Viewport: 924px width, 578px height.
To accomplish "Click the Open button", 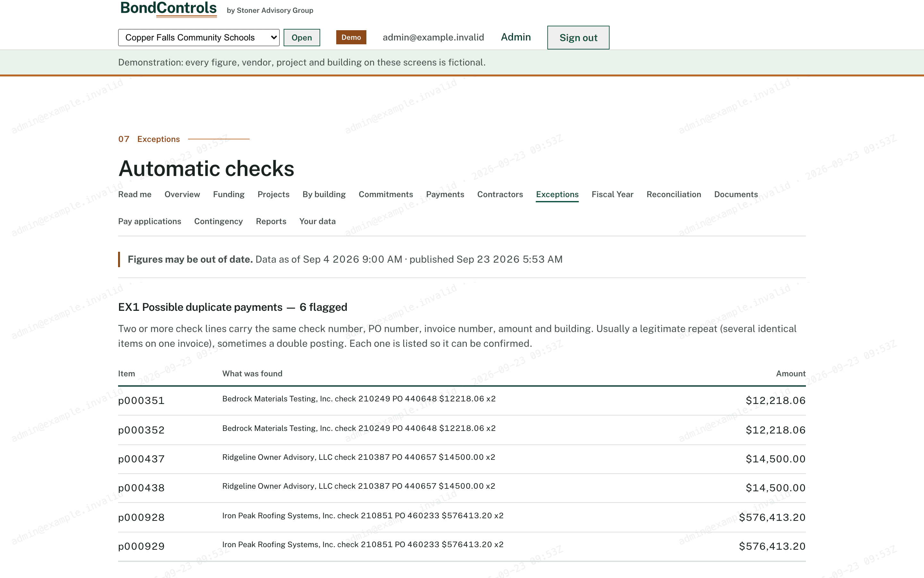I will [302, 38].
